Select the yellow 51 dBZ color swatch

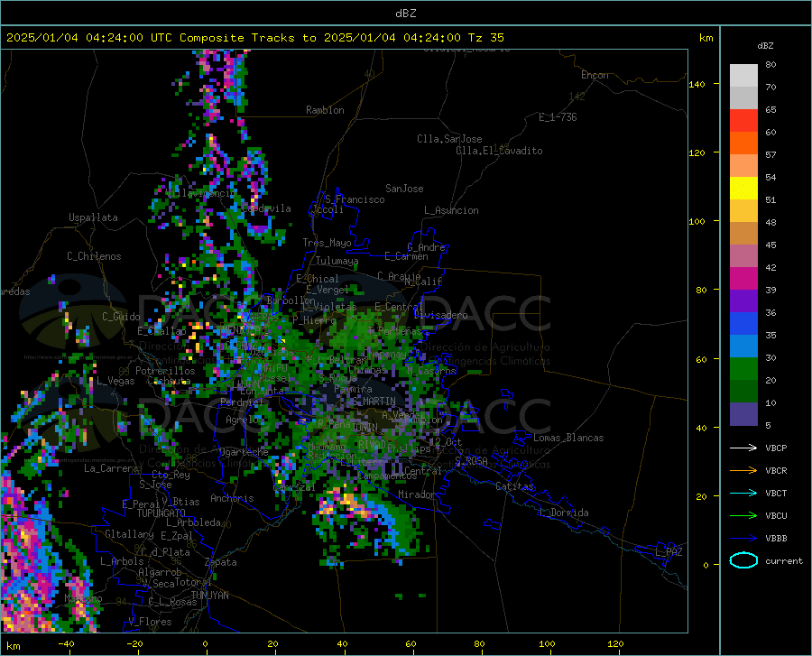743,189
